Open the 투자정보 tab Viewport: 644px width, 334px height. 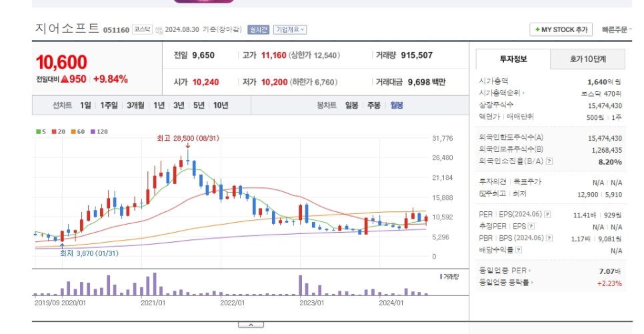513,59
